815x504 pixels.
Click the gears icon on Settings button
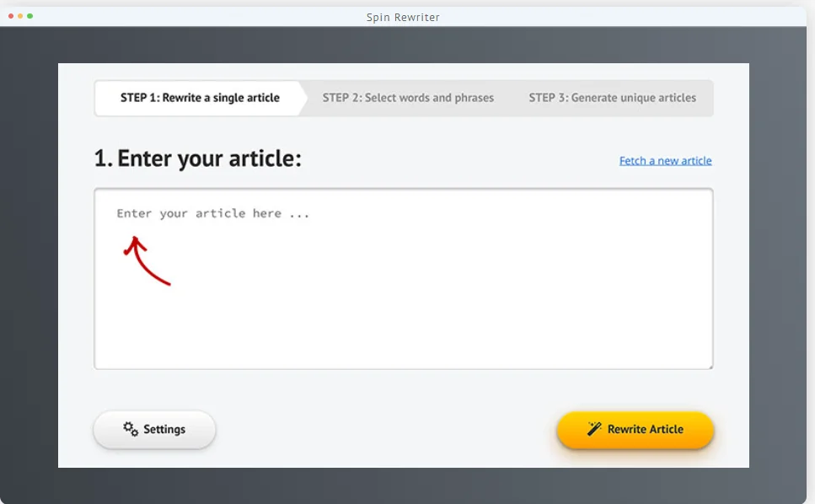[131, 429]
